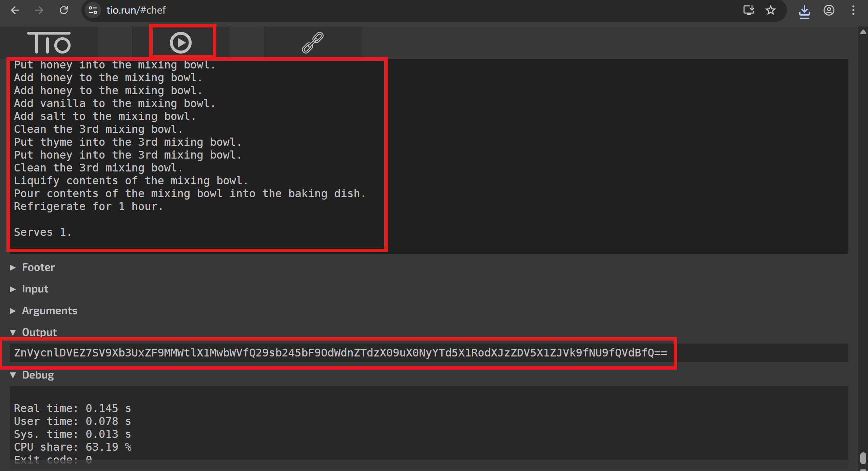Open Chrome three-dot menu
868x471 pixels.
pos(853,10)
